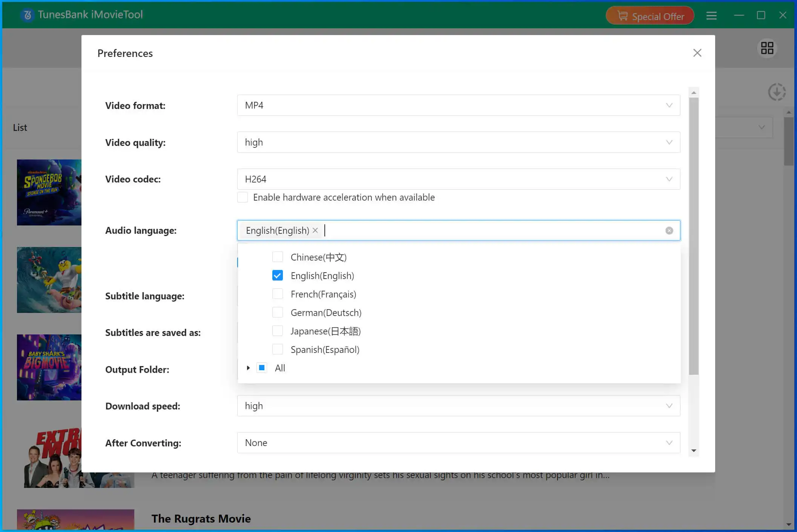Image resolution: width=797 pixels, height=532 pixels.
Task: Click the hamburger menu icon
Action: 711,15
